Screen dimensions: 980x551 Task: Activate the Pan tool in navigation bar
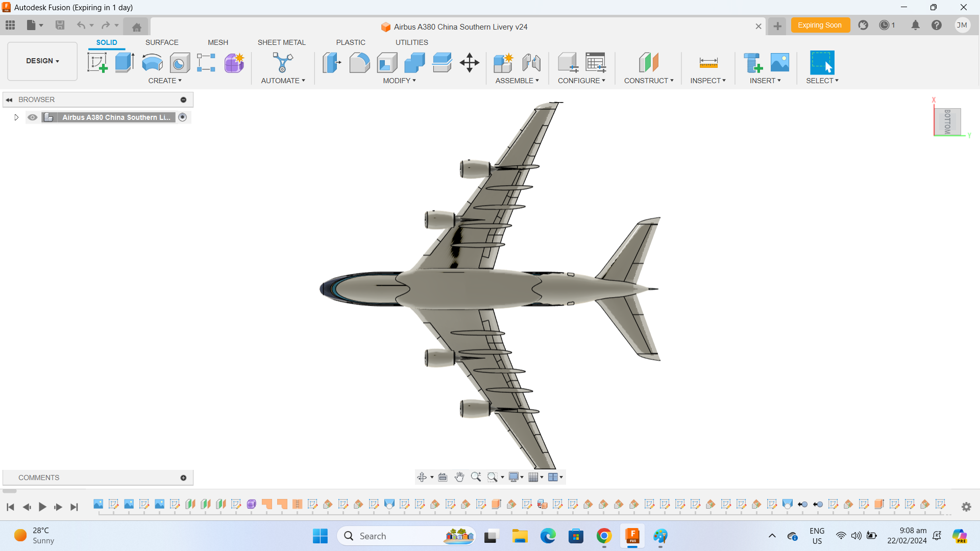point(459,477)
